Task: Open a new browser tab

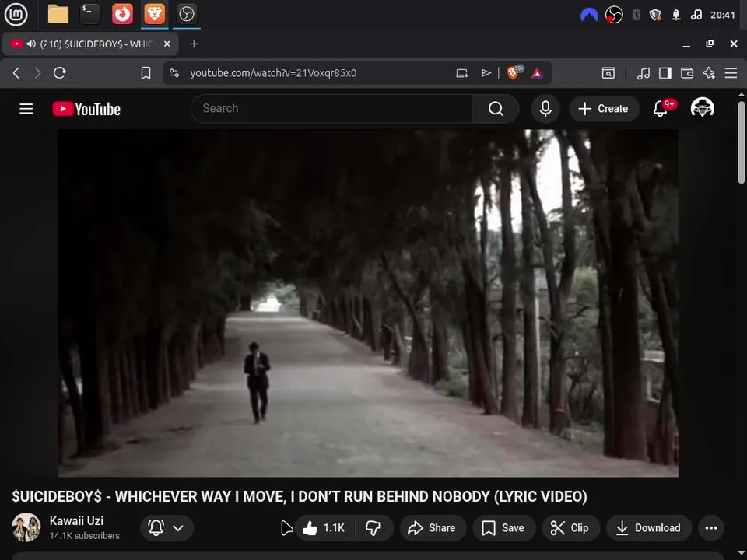Action: pos(194,44)
